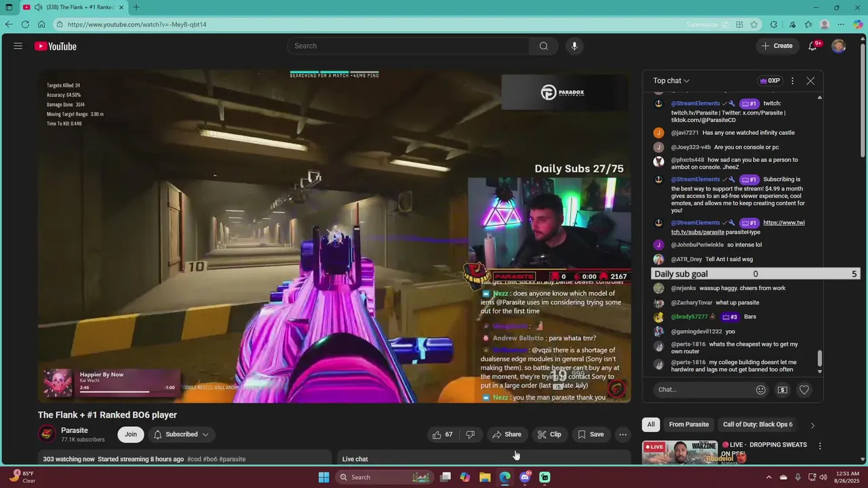This screenshot has width=868, height=488.
Task: Open Edge settings and more menu
Action: tap(842, 24)
